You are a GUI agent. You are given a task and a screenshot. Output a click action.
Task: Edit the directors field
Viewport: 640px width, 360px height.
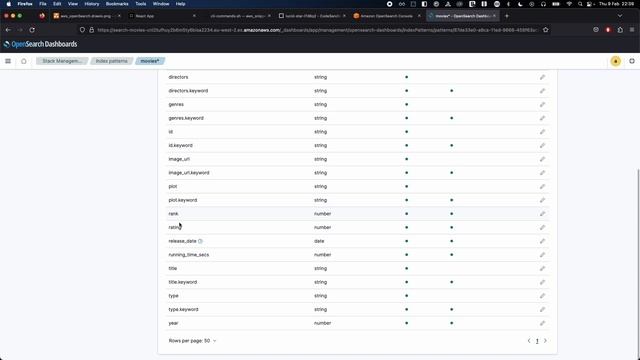pyautogui.click(x=542, y=77)
